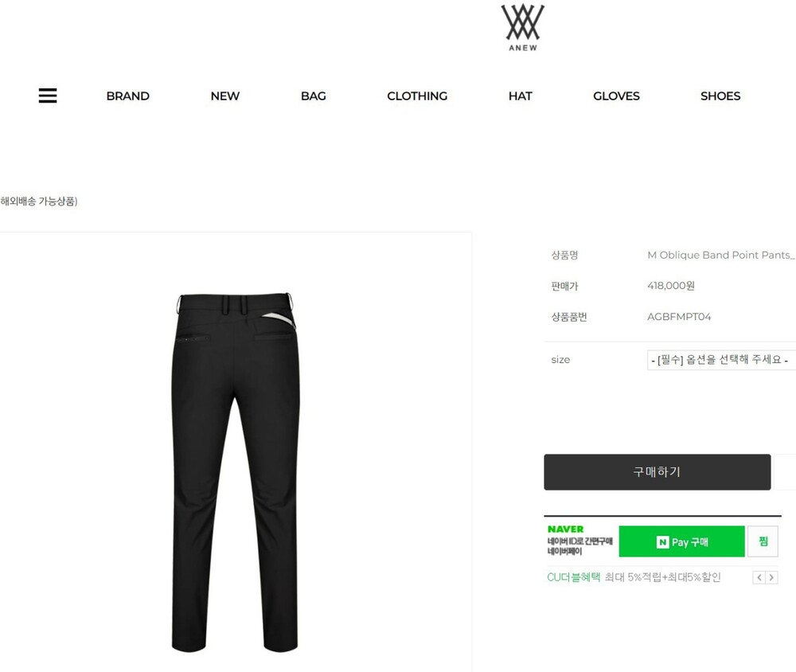
Task: Open the size option dropdown
Action: coord(721,360)
